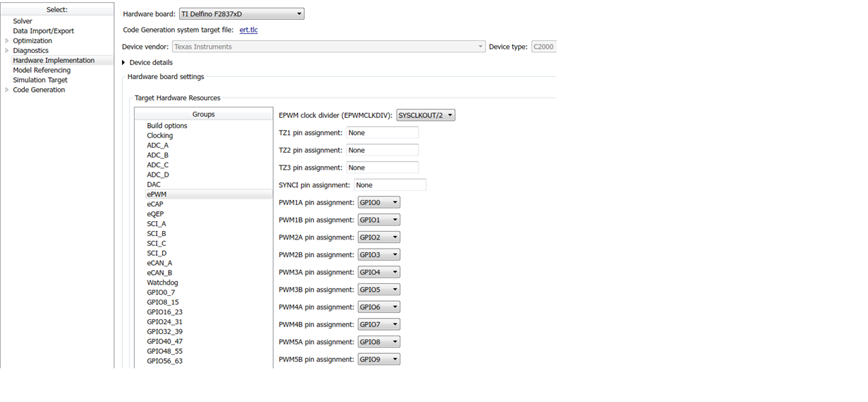868x402 pixels.
Task: Select the ADC_D group
Action: 158,175
